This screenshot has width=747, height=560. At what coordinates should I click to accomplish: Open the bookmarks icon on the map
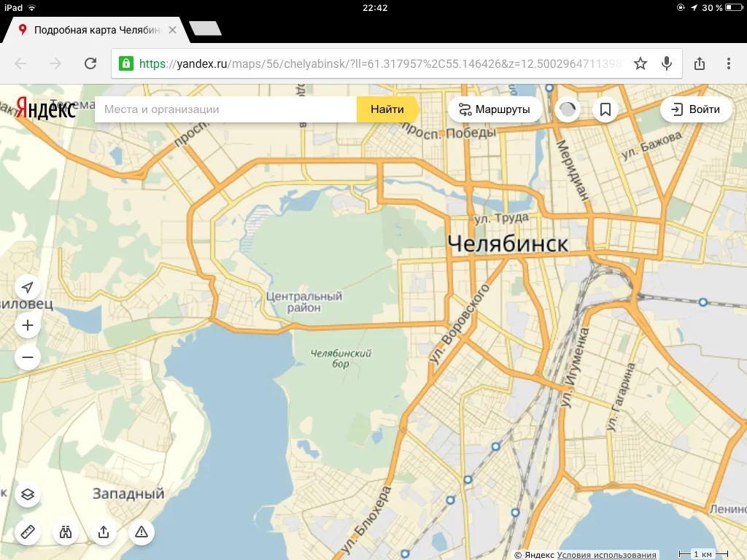coord(605,109)
